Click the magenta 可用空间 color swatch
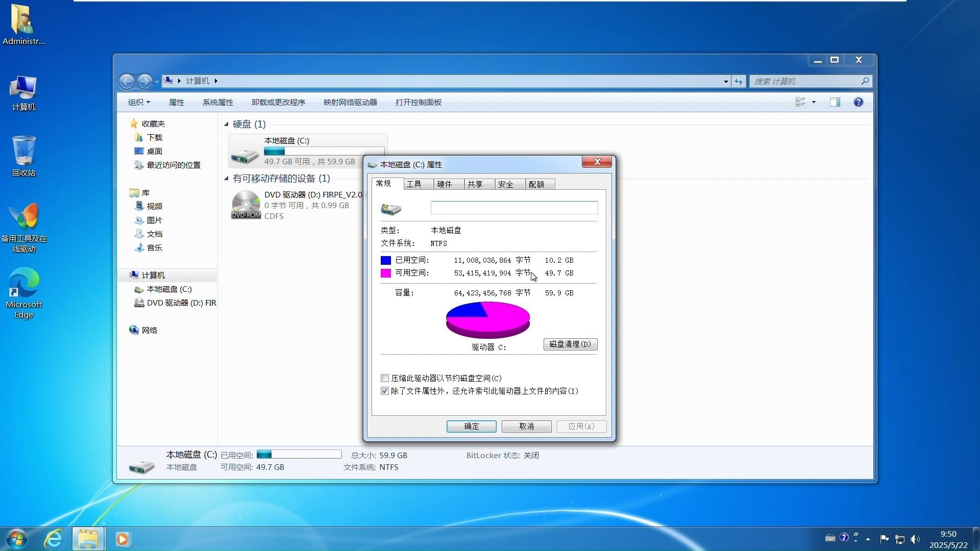The height and width of the screenshot is (551, 980). (x=386, y=273)
